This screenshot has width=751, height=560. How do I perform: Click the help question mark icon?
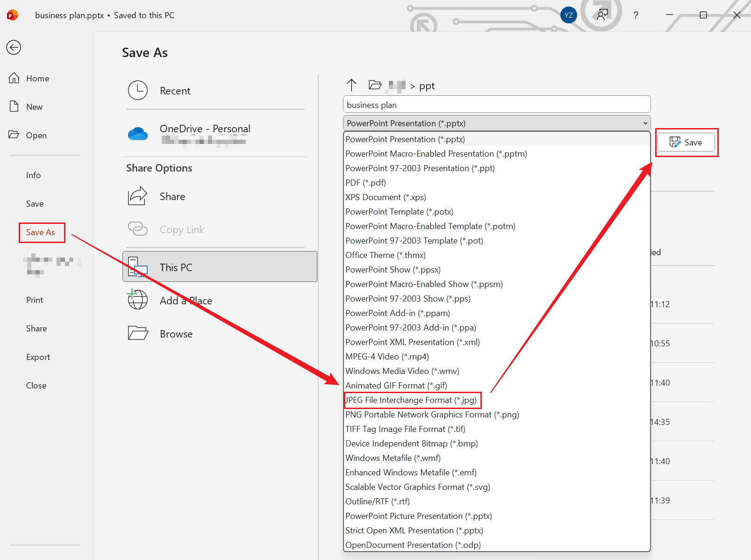pos(636,15)
